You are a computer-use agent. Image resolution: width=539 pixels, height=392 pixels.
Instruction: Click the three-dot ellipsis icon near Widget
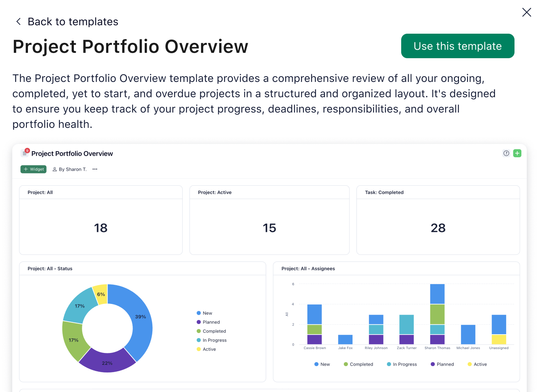tap(95, 169)
